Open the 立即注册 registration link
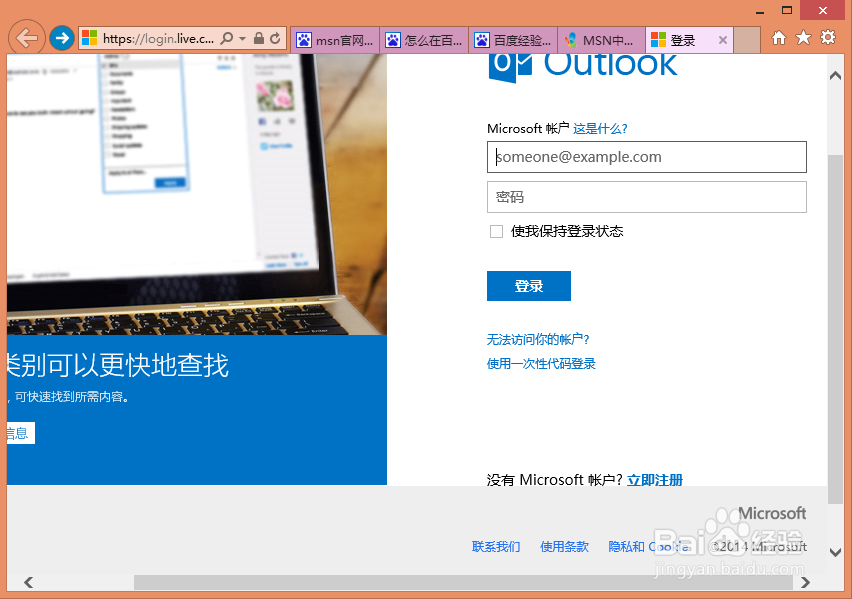The width and height of the screenshot is (852, 599). tap(656, 480)
